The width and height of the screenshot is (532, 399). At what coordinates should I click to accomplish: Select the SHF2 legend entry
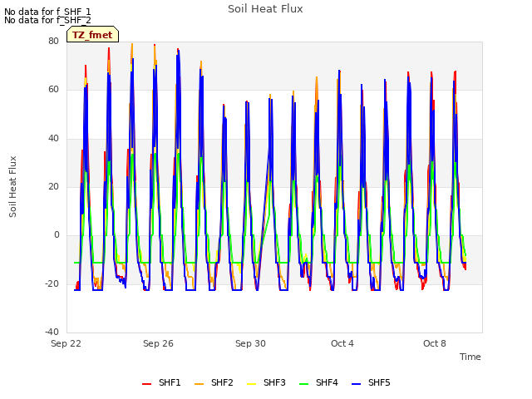tap(214, 382)
